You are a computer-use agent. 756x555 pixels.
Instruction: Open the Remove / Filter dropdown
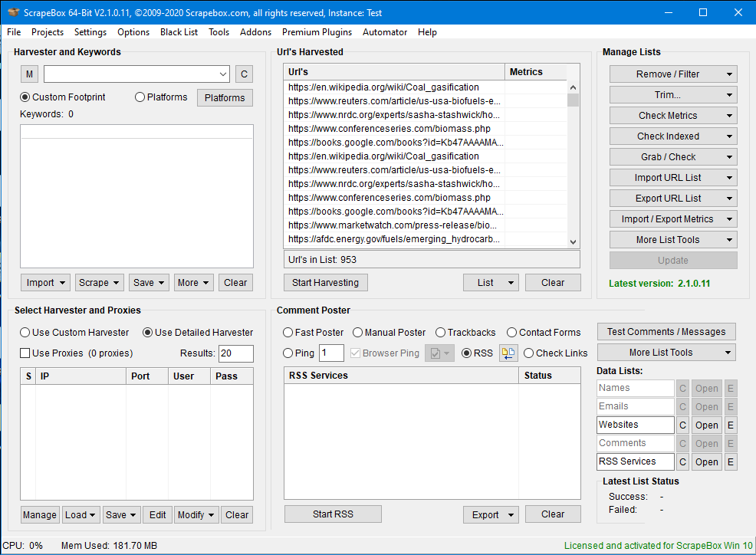pyautogui.click(x=673, y=74)
